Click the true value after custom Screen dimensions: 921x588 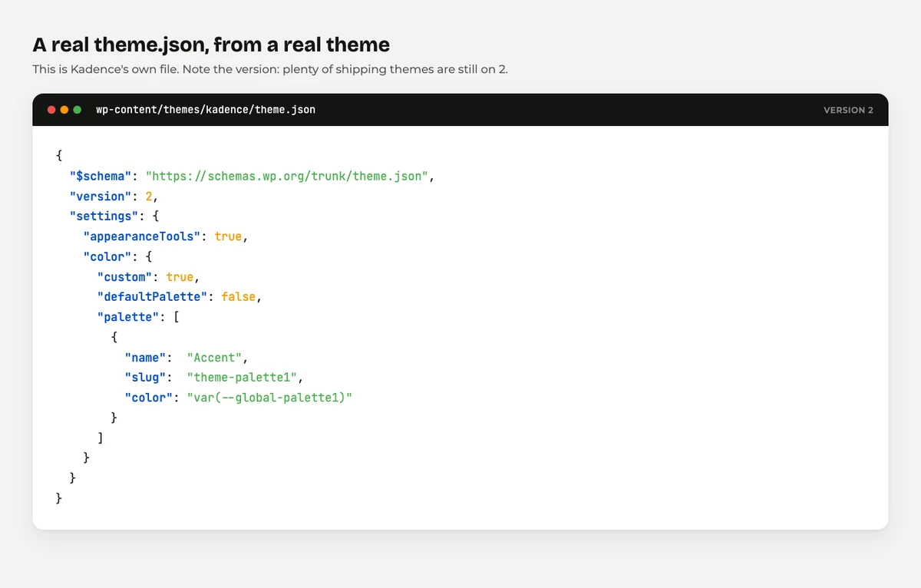tap(180, 277)
